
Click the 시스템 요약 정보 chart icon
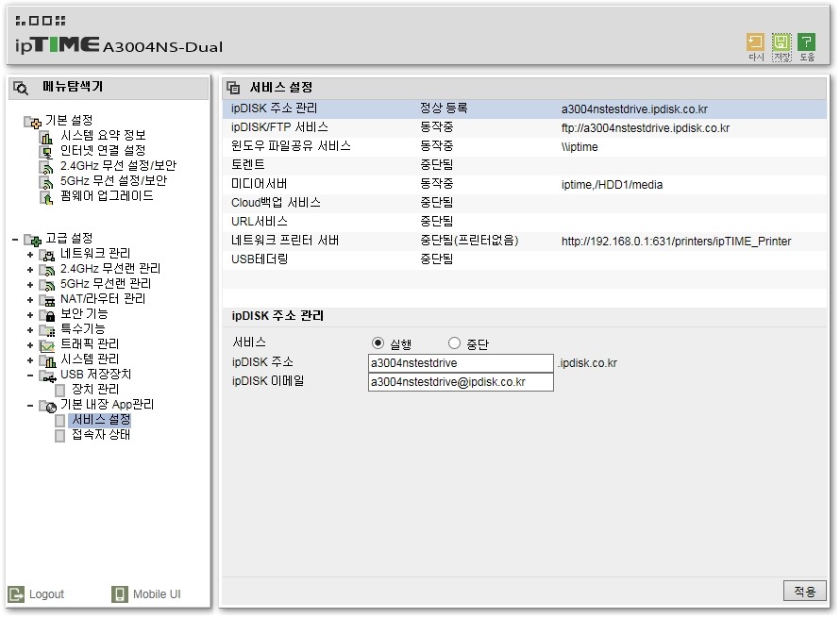pyautogui.click(x=46, y=137)
